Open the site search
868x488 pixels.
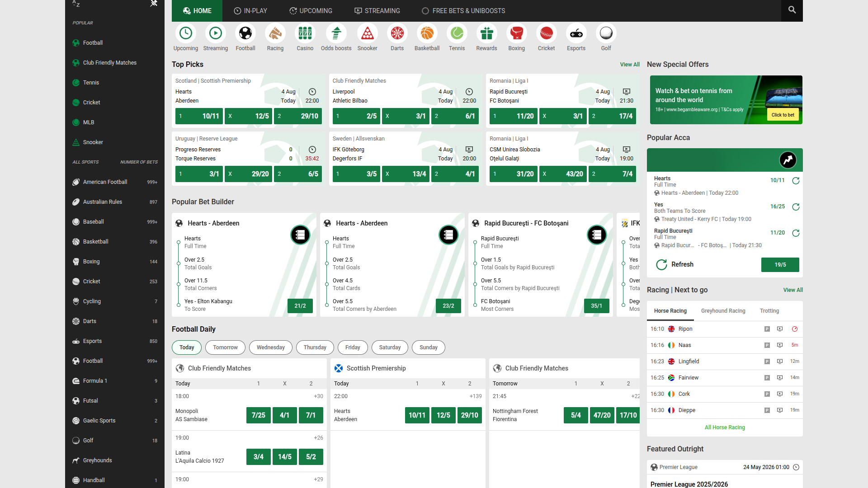pos(792,10)
